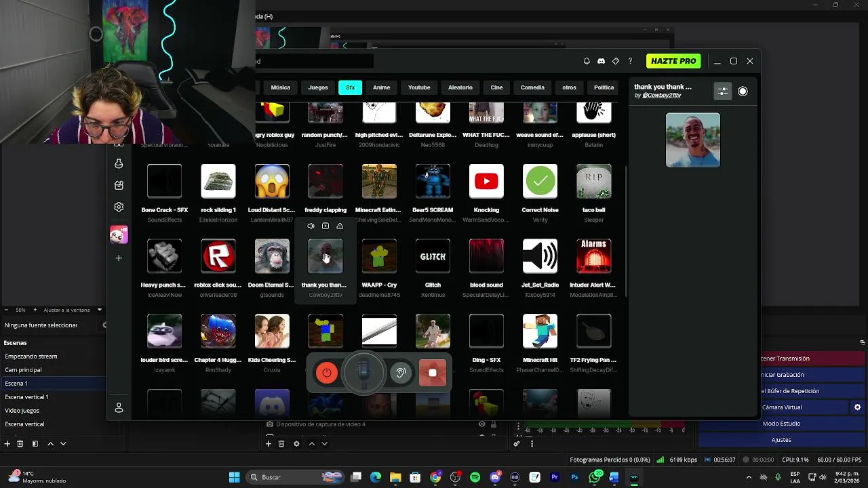This screenshot has width=868, height=488.
Task: Click the Windows Start button
Action: pos(234,477)
